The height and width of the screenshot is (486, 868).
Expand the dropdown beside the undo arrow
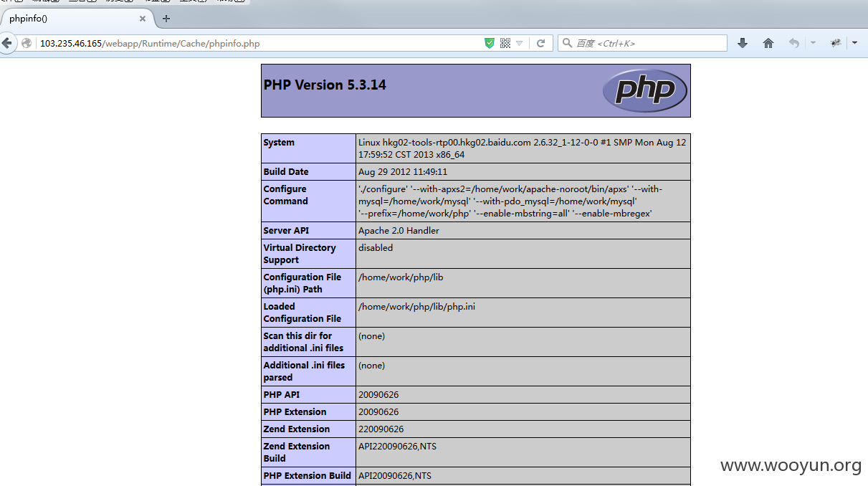tap(813, 43)
